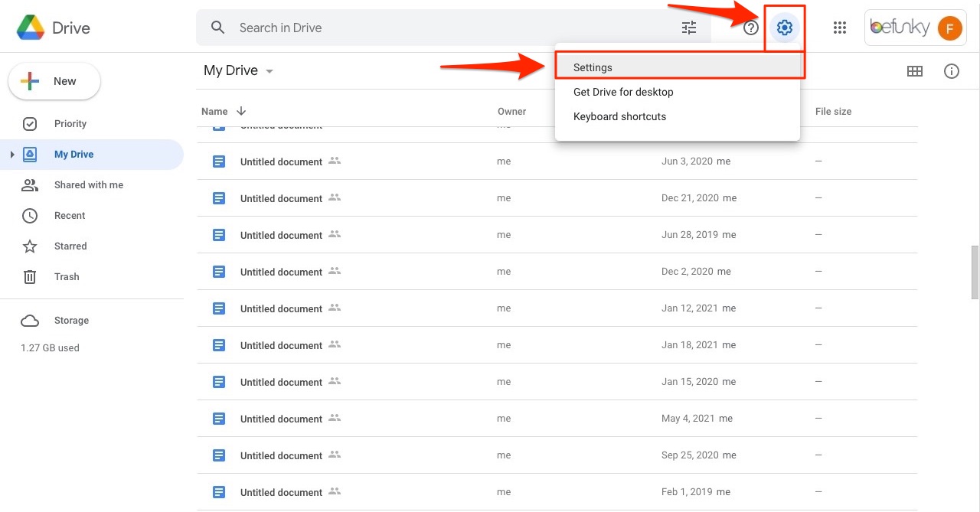Open Priority in the sidebar
Screen dimensions: 980x512
(x=70, y=124)
